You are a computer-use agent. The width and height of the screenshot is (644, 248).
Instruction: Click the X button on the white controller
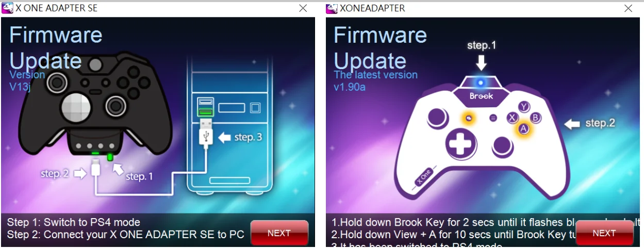pyautogui.click(x=511, y=118)
